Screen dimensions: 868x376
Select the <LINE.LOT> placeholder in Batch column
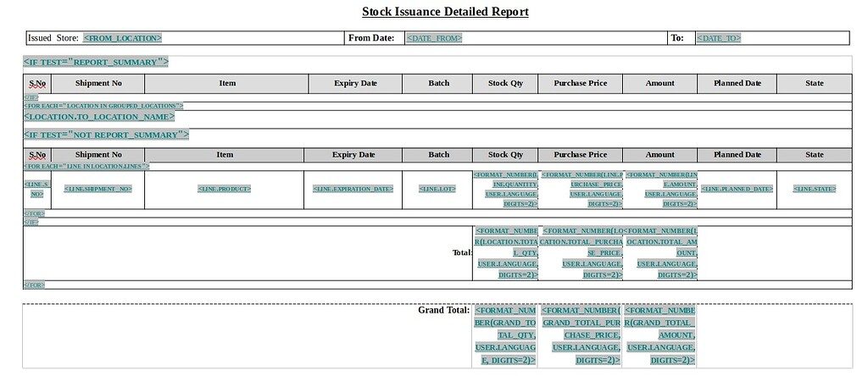[x=438, y=189]
